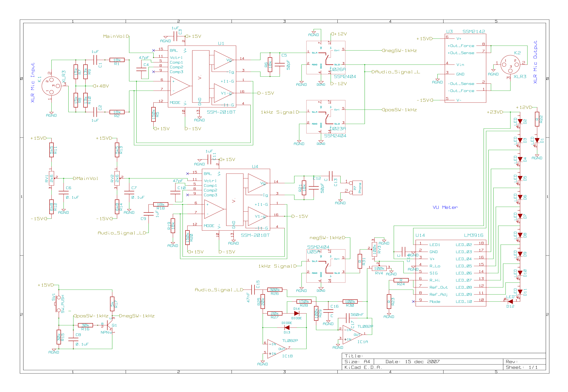Viewport: 568px width, 392px height.
Task: Click diode D13 symbol
Action: click(x=287, y=327)
